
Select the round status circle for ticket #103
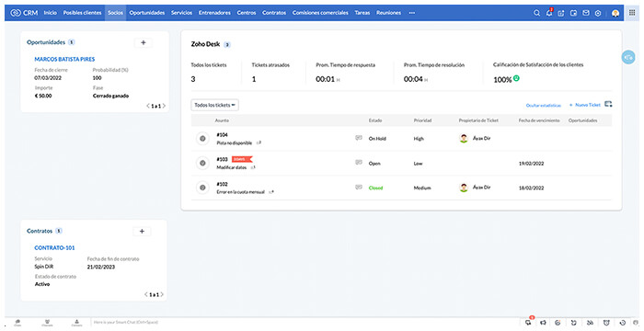(x=202, y=163)
